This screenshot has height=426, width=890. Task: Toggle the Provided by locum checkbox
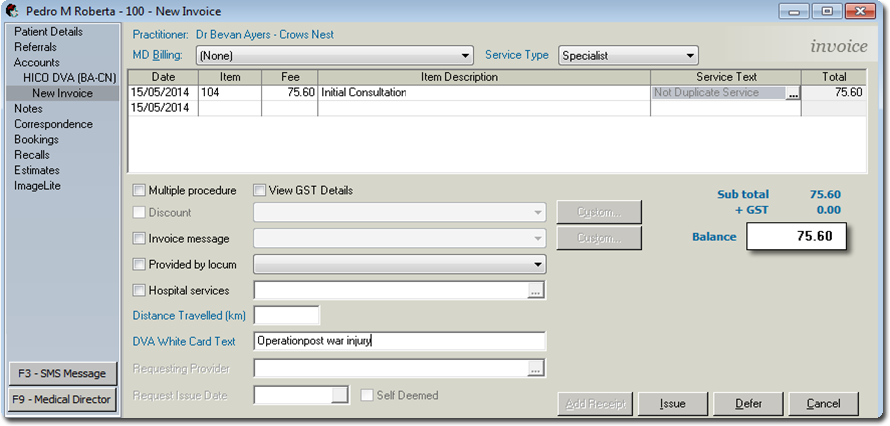pos(140,264)
